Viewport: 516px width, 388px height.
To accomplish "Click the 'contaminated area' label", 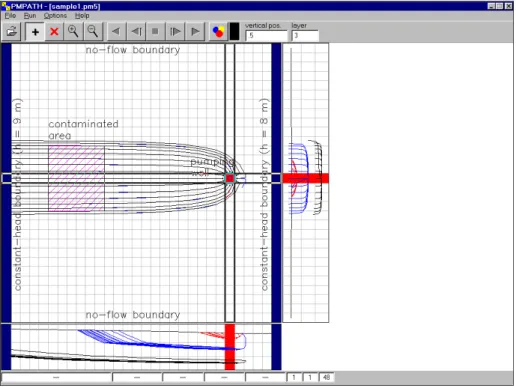I will [83, 130].
